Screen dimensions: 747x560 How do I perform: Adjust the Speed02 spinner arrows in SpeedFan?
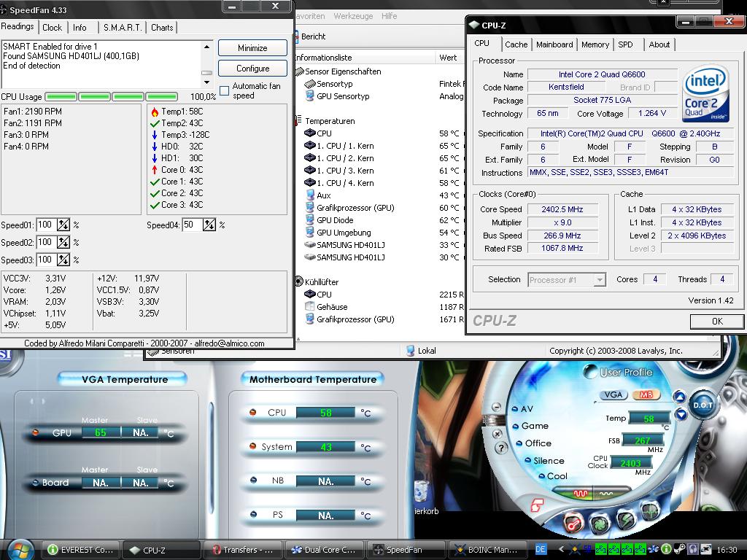(x=63, y=242)
